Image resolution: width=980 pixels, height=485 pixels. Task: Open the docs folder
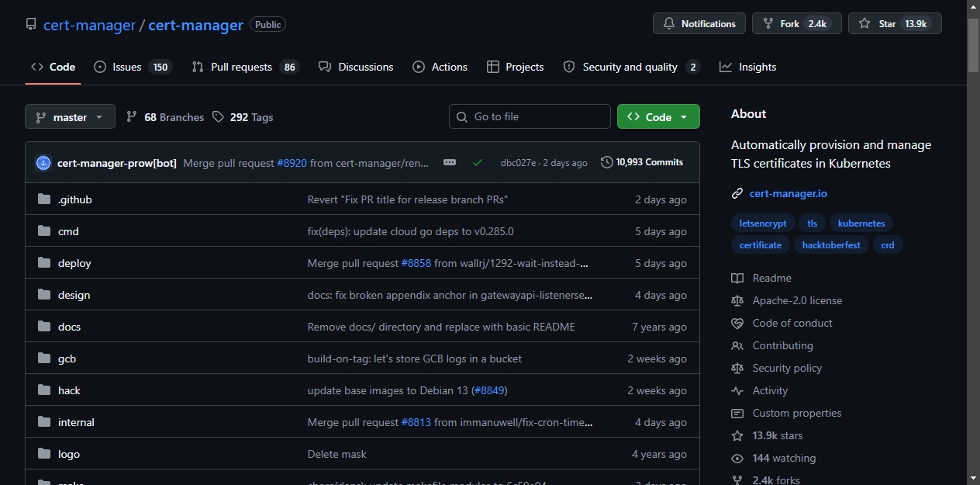(69, 327)
